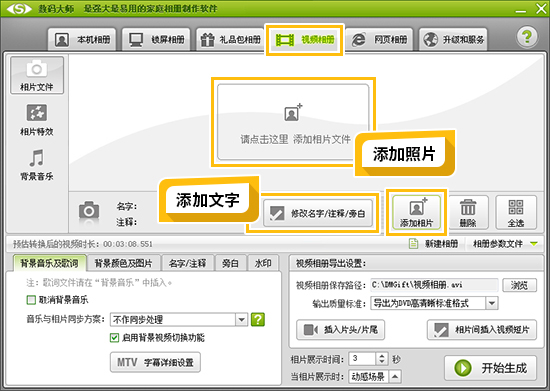Open the 网页相册 tab
Screen dimensions: 550x391
click(x=379, y=40)
